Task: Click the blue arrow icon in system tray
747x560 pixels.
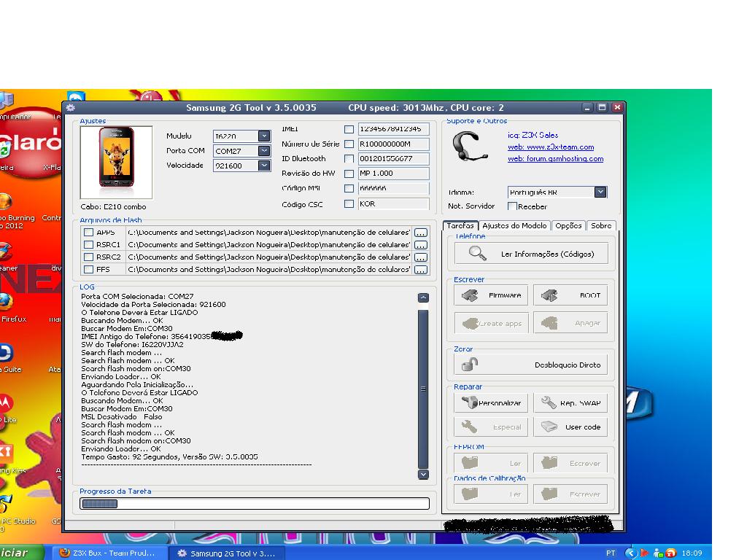Action: click(x=631, y=553)
